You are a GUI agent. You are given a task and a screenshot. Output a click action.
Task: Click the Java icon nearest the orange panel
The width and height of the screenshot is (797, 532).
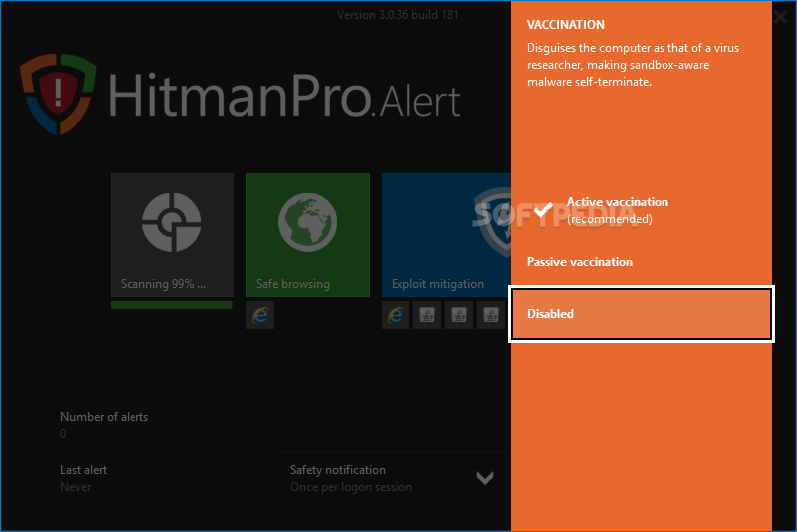pos(491,315)
